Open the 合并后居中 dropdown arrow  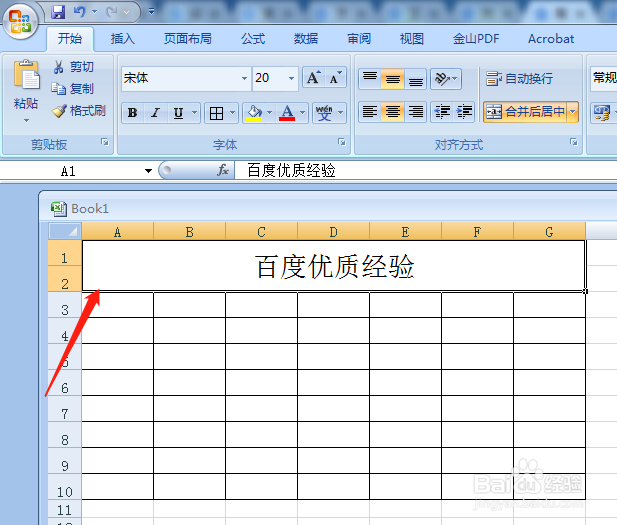coord(573,112)
